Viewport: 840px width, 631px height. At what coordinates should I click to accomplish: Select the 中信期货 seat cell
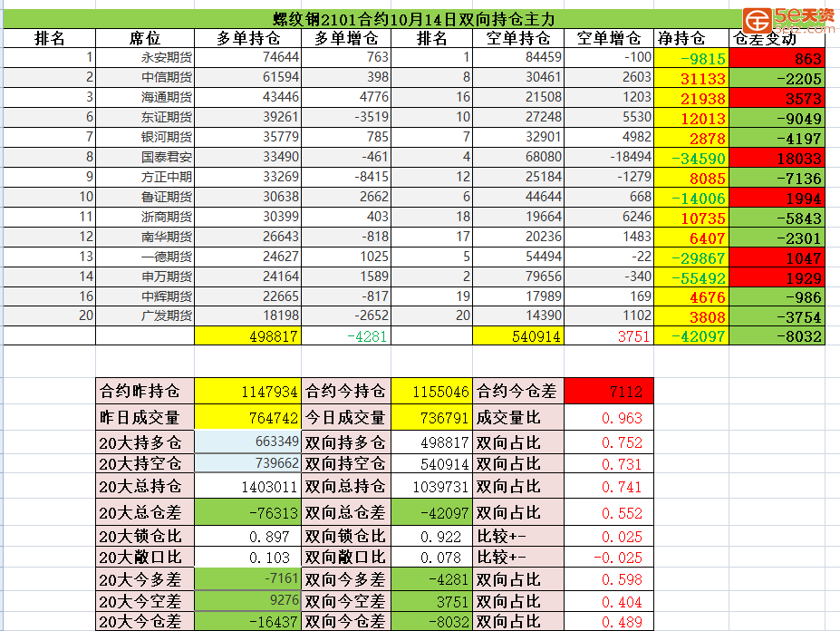(145, 78)
